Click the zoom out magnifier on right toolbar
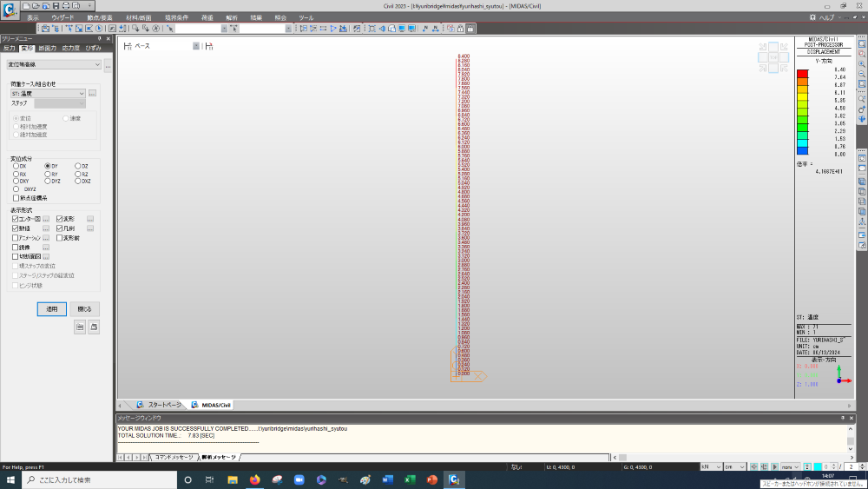 [x=862, y=74]
